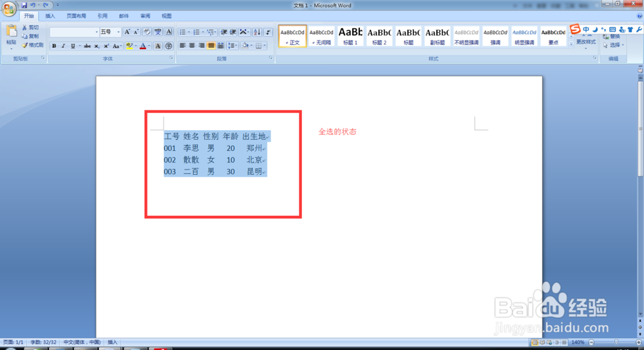Toggle justified alignment button

click(211, 46)
